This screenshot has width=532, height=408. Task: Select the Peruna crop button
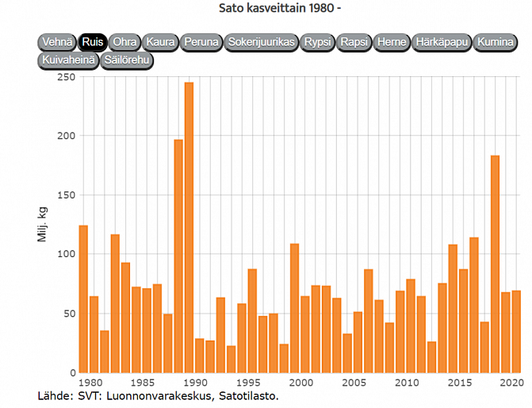pos(200,42)
